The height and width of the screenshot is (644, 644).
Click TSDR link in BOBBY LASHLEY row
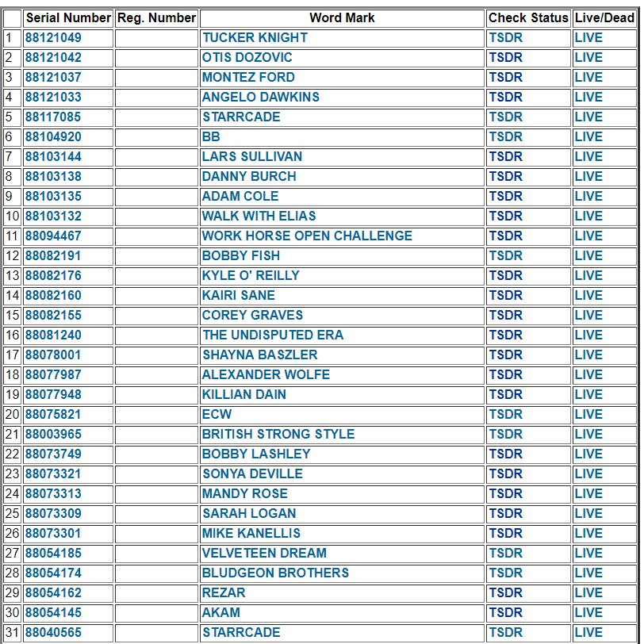point(505,454)
